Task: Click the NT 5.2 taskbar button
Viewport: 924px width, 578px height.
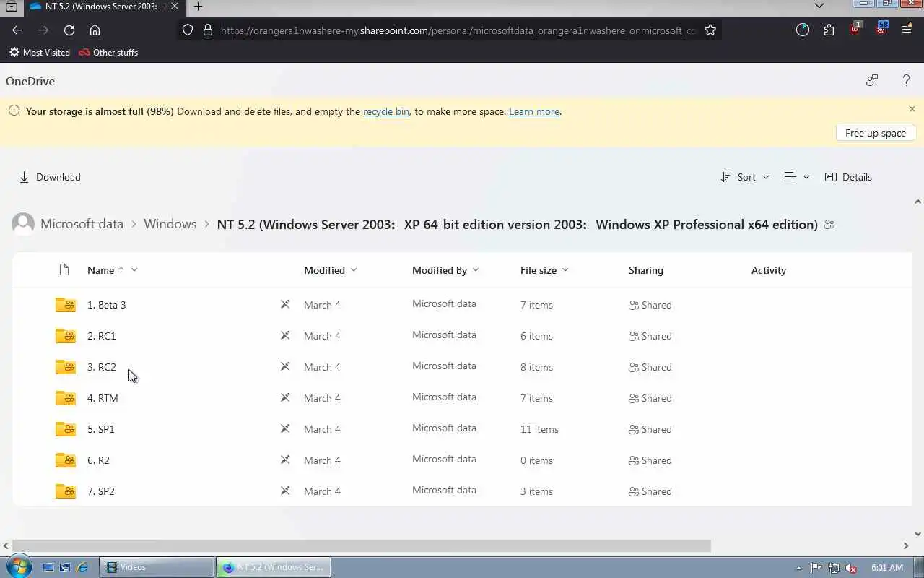Action: 274,567
